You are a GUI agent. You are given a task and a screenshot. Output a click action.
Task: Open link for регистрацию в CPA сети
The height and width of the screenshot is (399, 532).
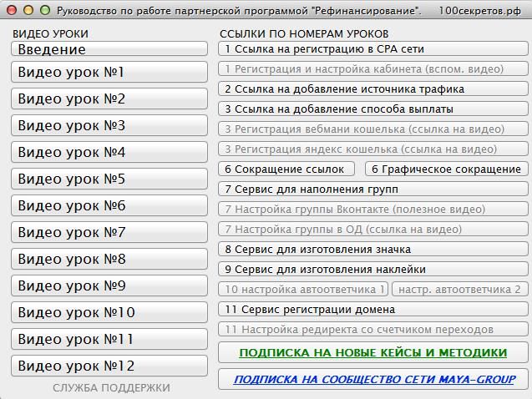click(372, 49)
